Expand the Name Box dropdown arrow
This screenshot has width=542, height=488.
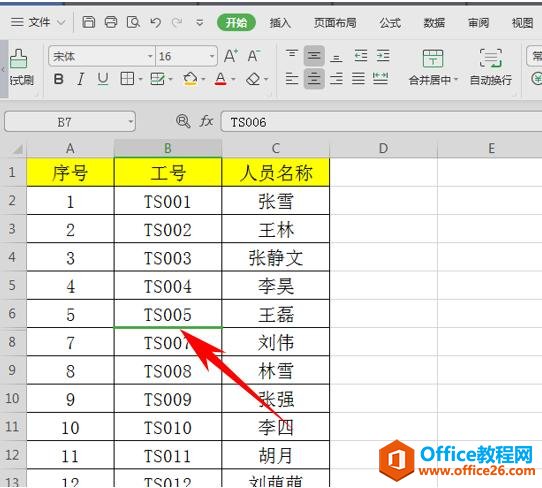pyautogui.click(x=131, y=122)
